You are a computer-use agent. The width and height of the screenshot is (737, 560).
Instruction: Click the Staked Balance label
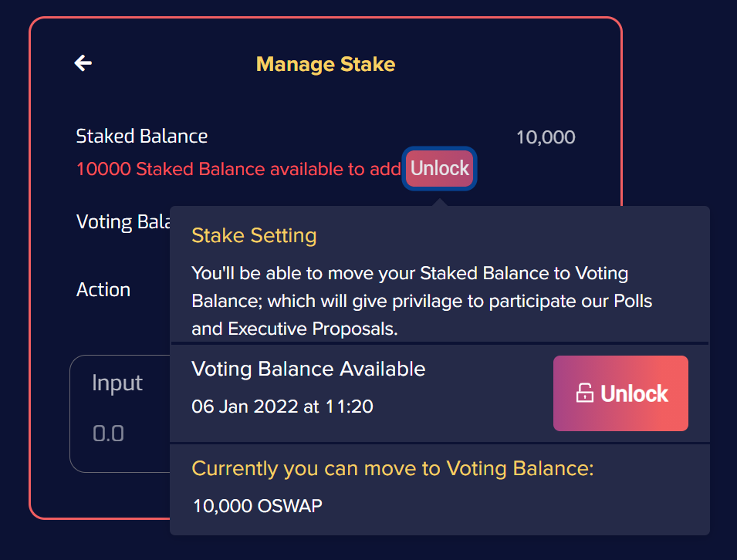pos(142,137)
